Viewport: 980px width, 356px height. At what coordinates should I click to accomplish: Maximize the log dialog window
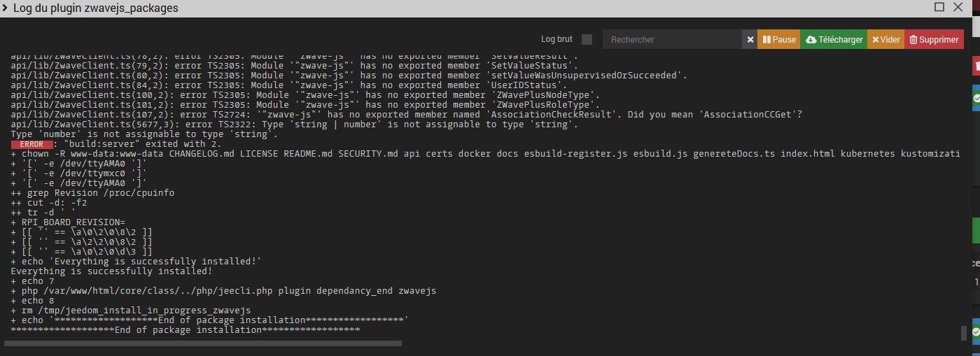[x=939, y=7]
